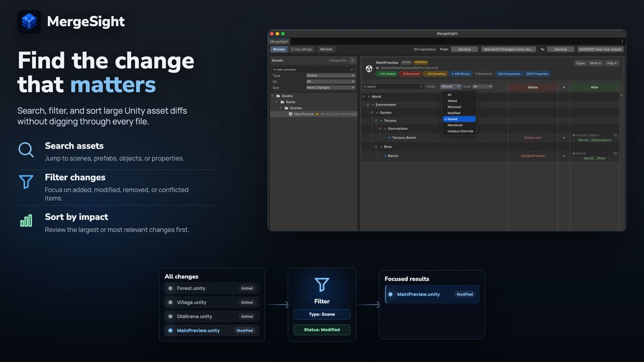The height and width of the screenshot is (362, 644).
Task: Focus the bench hierarchy search field
Action: pos(393,86)
